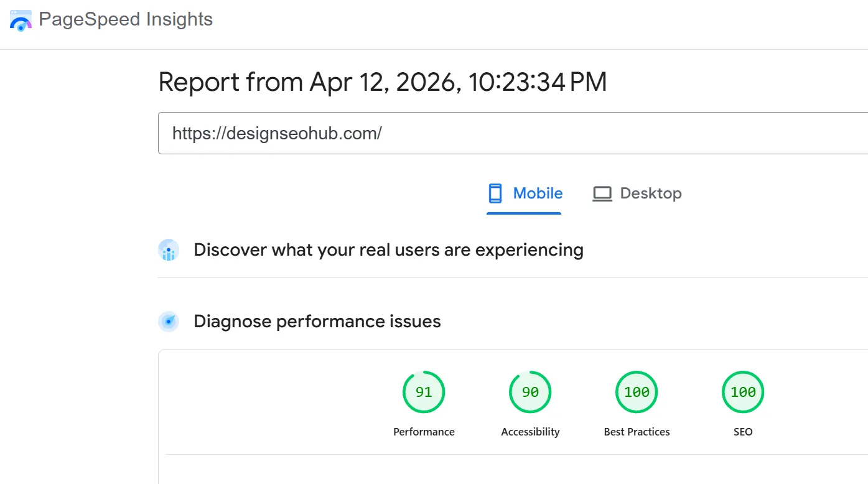Click the PageSpeed Insights title text

[126, 19]
